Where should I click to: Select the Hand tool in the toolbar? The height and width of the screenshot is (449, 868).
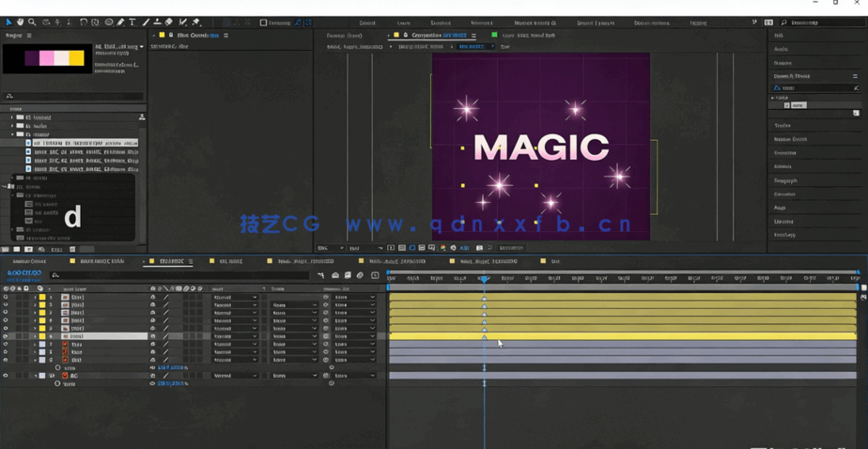coord(20,22)
